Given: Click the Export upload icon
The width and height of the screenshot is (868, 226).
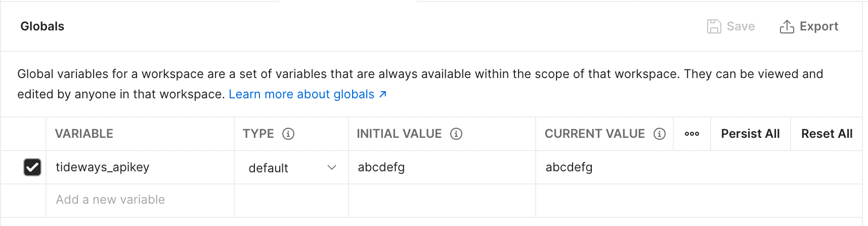Looking at the screenshot, I should point(787,26).
